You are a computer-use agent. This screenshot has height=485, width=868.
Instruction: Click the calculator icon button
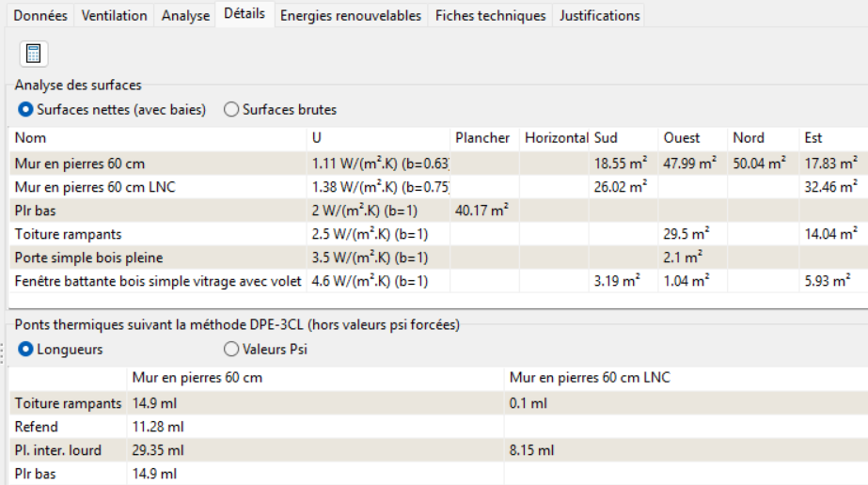pos(34,54)
